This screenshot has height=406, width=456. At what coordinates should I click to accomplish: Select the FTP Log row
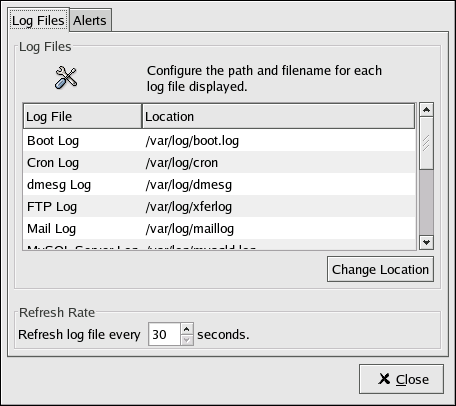click(219, 207)
